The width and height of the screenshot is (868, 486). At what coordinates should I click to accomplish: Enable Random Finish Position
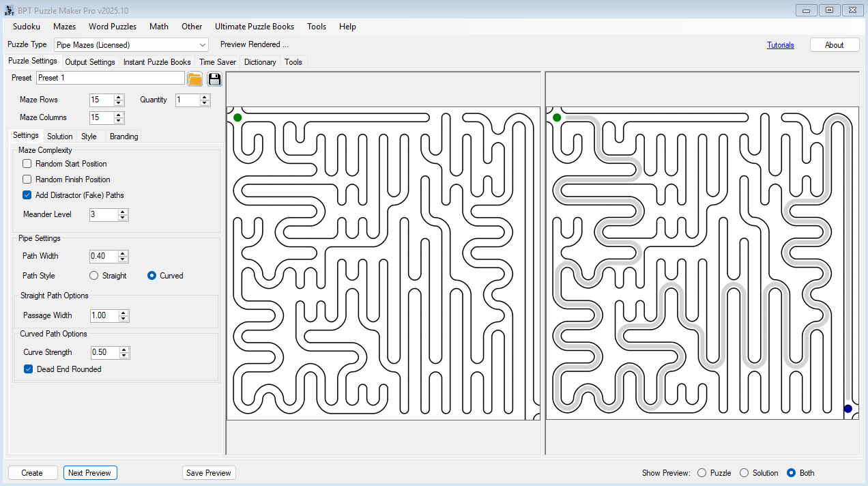pyautogui.click(x=26, y=179)
